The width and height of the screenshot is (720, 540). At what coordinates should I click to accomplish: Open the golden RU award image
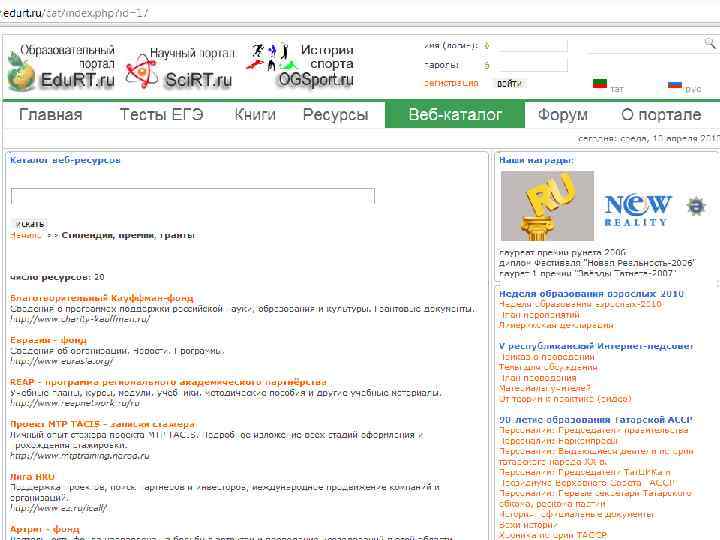[x=547, y=206]
